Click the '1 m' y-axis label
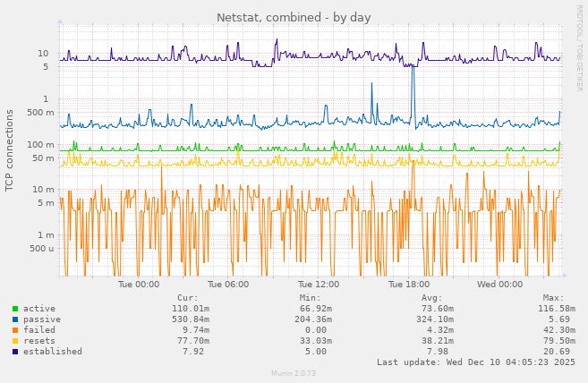The image size is (588, 383). [46, 235]
